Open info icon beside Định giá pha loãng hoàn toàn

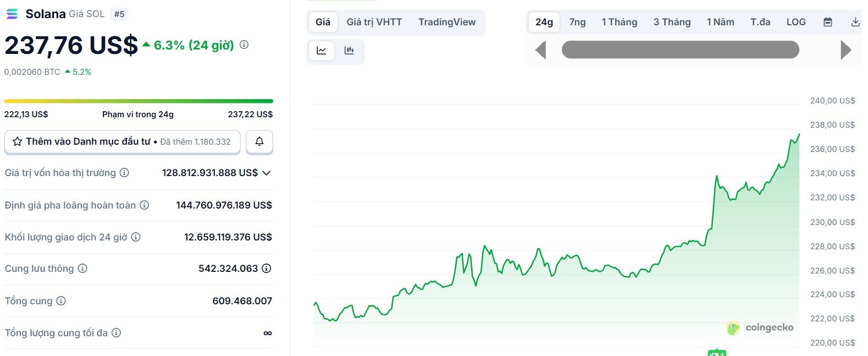144,205
